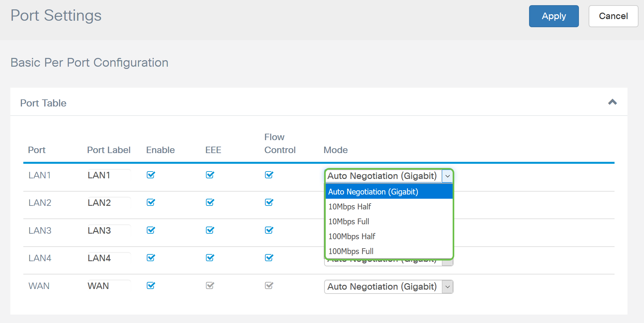Toggle the WAN Enable checkbox
This screenshot has height=323, width=644.
[151, 286]
